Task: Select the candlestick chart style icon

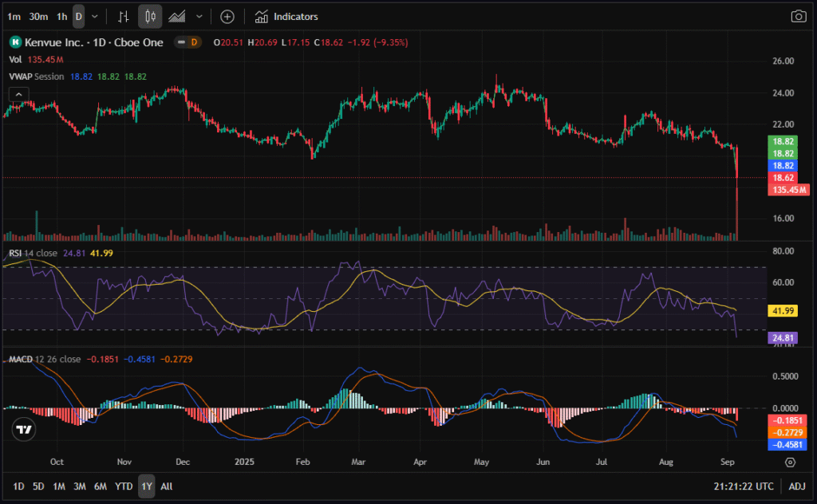Action: (x=150, y=16)
